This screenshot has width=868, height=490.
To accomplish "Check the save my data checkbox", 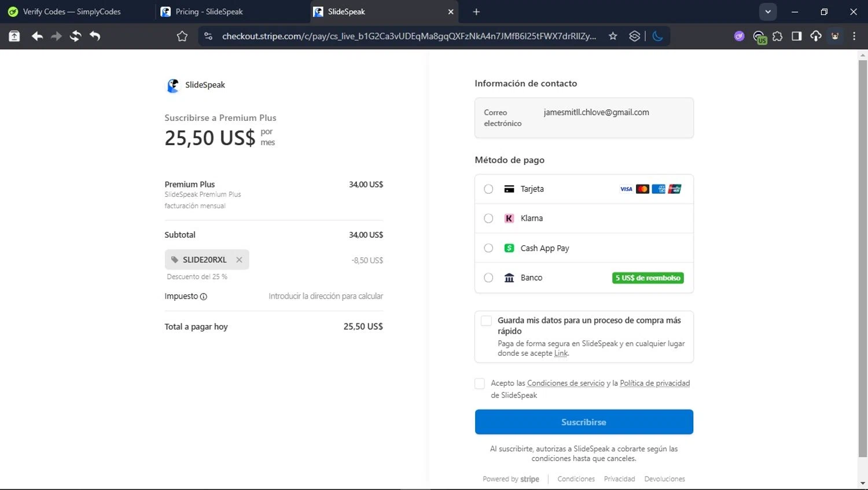I will coord(486,320).
